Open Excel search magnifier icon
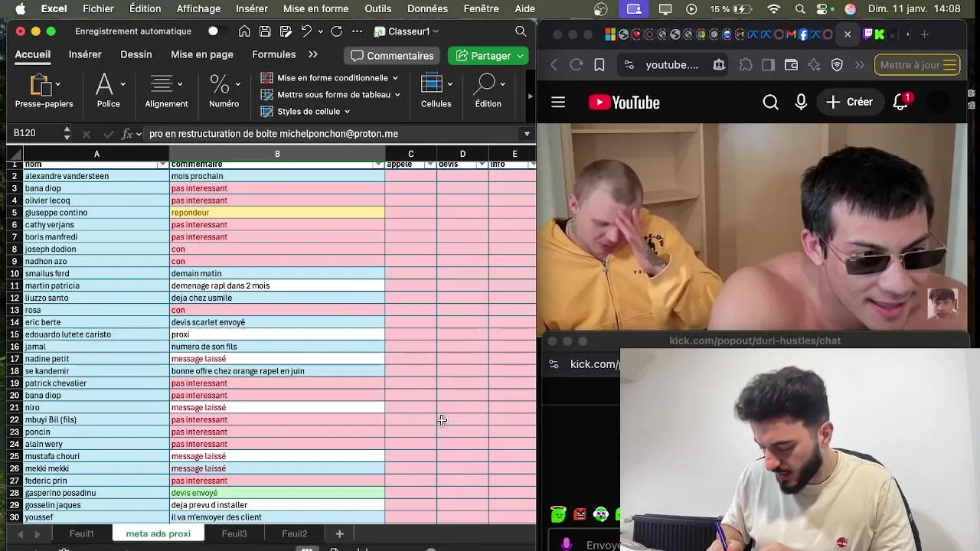Screen dimensions: 980x551 point(521,31)
